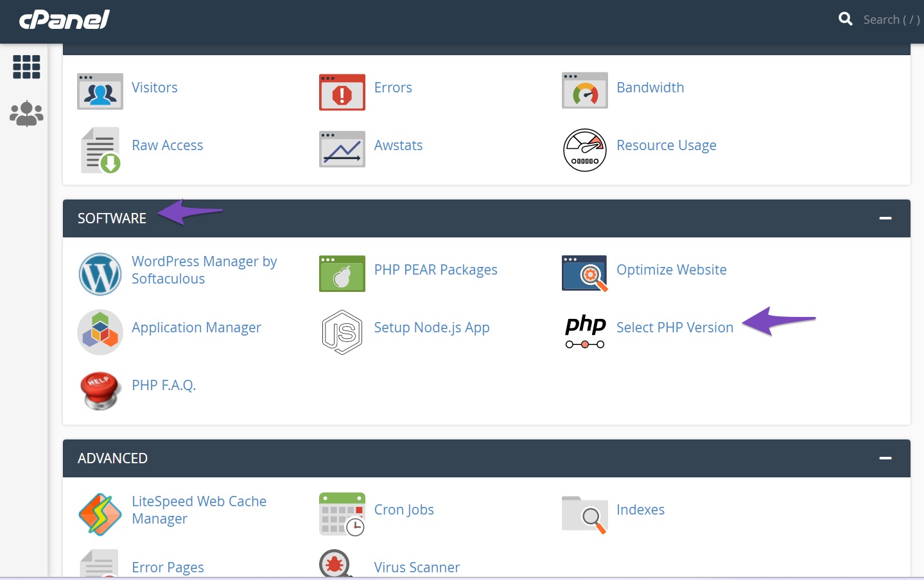
Task: Open the Error Pages link
Action: pos(168,568)
